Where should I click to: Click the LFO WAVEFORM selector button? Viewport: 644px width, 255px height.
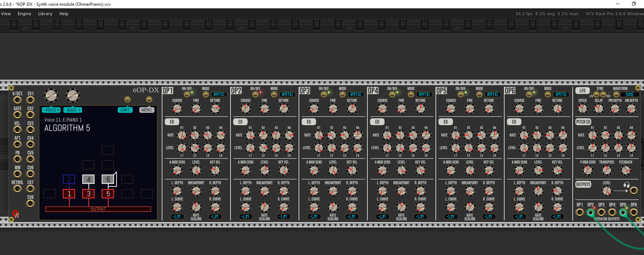point(616,94)
